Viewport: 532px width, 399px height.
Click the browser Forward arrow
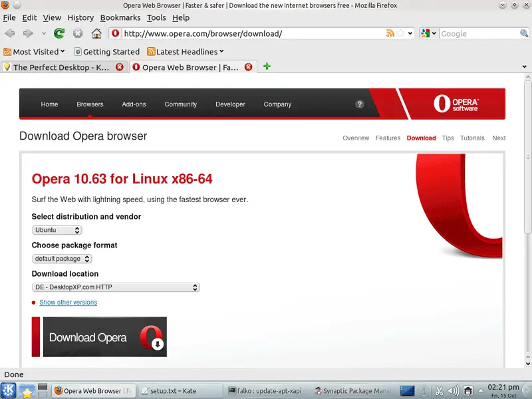pos(28,33)
